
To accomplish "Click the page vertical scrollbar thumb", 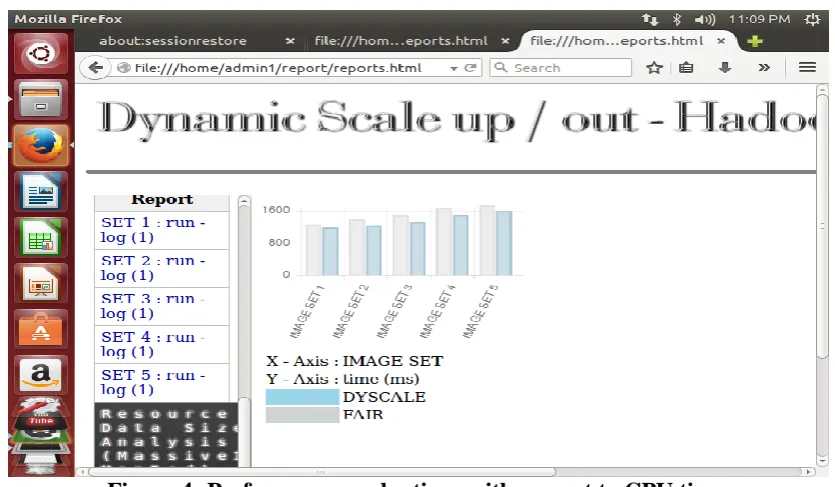I will tap(822, 226).
